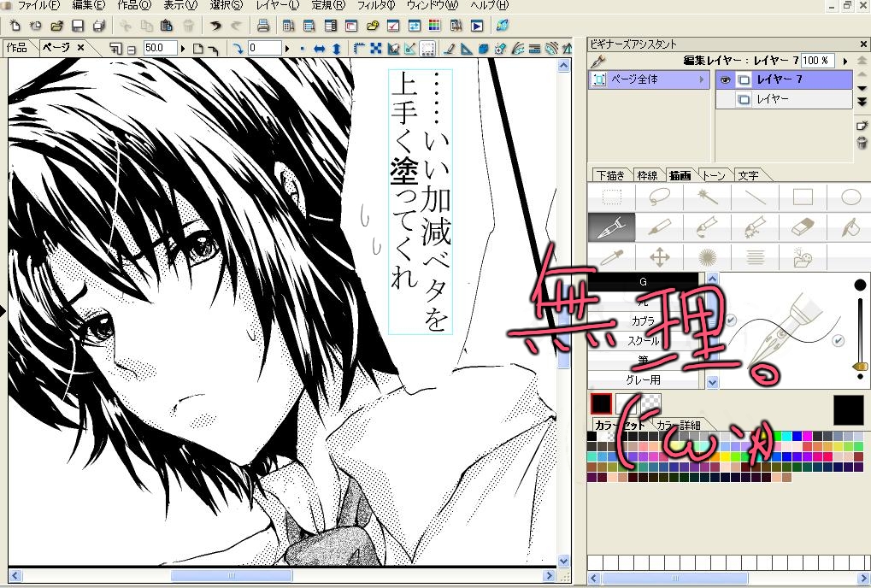
Task: Expand the ページ全体 arrow
Action: pos(702,80)
